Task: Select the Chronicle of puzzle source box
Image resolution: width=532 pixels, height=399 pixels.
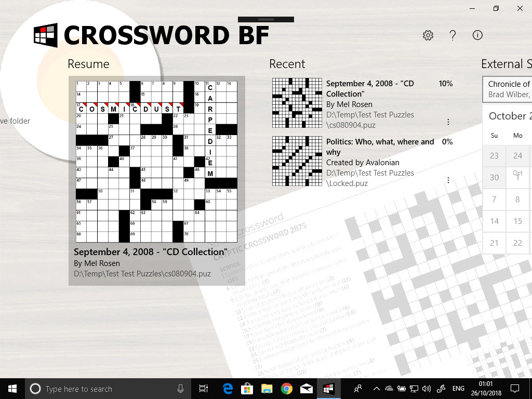Action: pyautogui.click(x=507, y=89)
